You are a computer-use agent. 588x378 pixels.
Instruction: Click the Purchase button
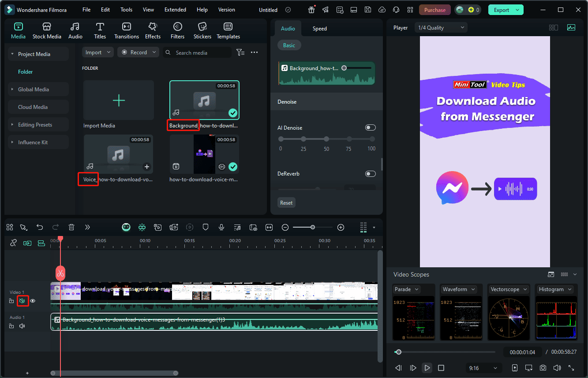pos(435,10)
